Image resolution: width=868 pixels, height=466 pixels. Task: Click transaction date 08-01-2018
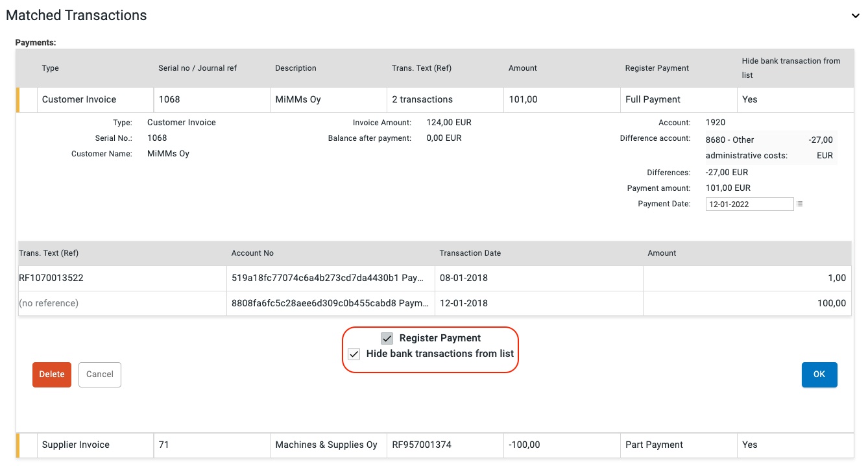click(x=463, y=278)
